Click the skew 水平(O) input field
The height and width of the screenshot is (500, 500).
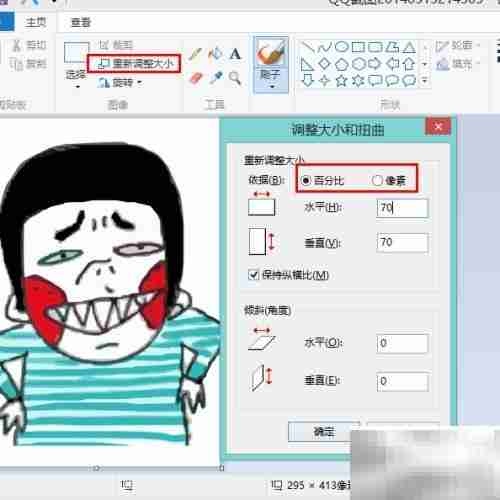click(402, 343)
